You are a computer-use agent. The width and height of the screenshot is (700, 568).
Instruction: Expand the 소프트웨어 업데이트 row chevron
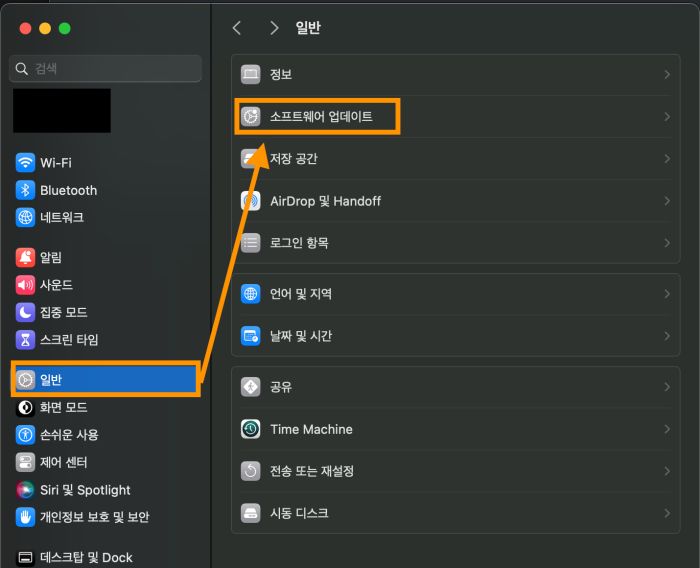pos(667,117)
